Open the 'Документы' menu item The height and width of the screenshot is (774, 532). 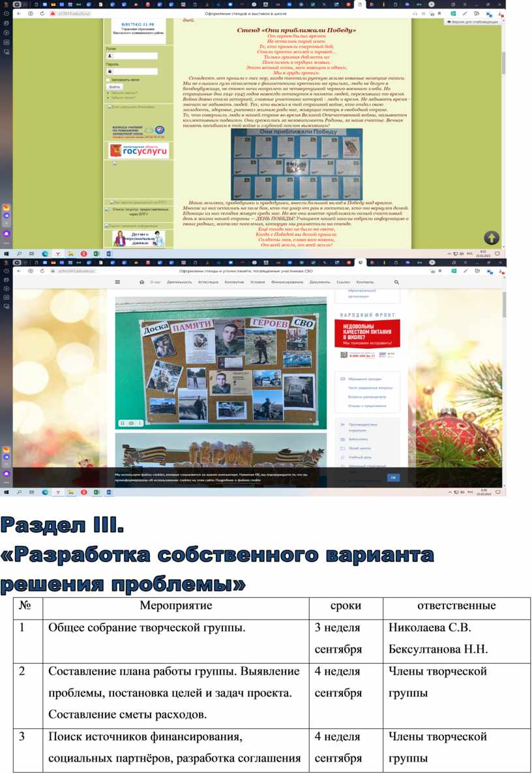(319, 282)
